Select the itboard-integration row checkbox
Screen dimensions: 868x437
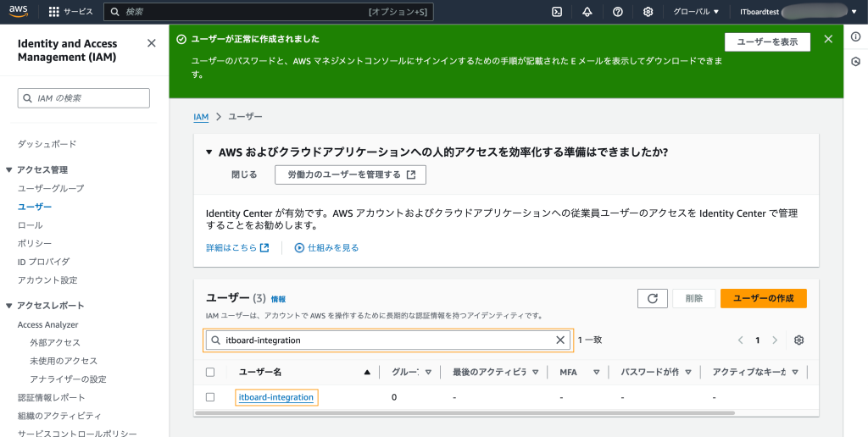pyautogui.click(x=210, y=397)
